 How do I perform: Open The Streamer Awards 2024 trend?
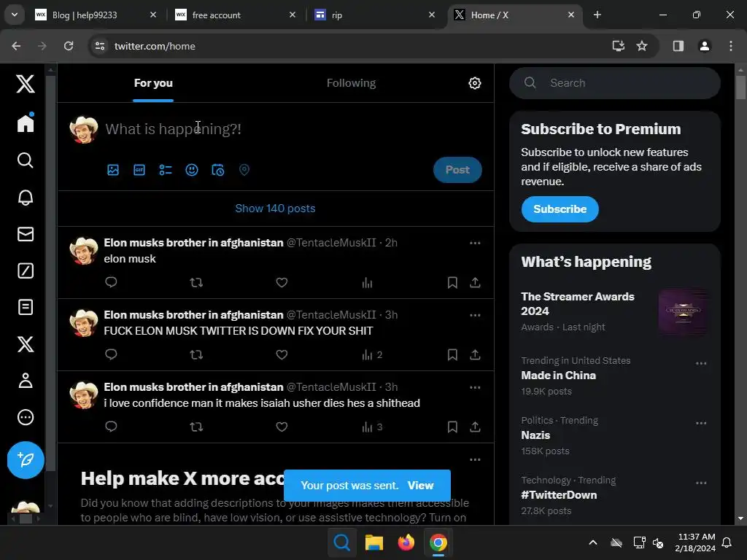(x=578, y=304)
